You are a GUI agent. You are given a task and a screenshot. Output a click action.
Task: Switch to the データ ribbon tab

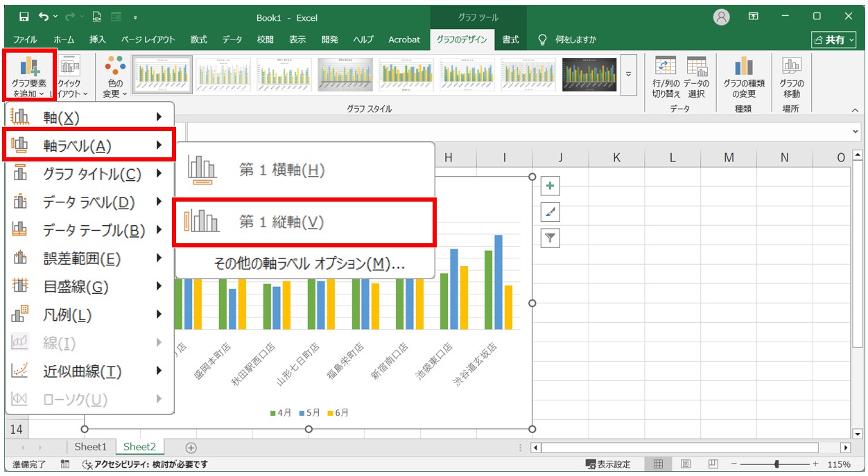click(232, 39)
